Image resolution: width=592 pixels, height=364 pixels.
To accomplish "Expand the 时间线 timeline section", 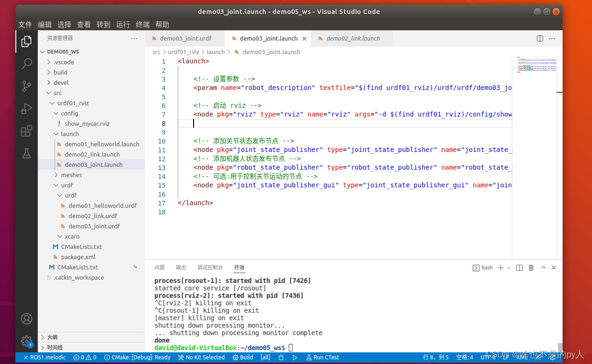I will coord(91,347).
